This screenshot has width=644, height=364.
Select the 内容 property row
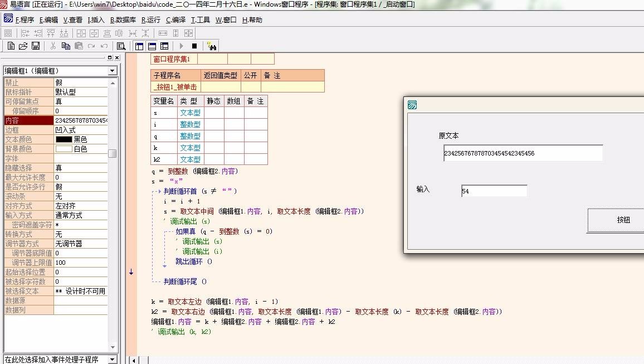pos(28,120)
